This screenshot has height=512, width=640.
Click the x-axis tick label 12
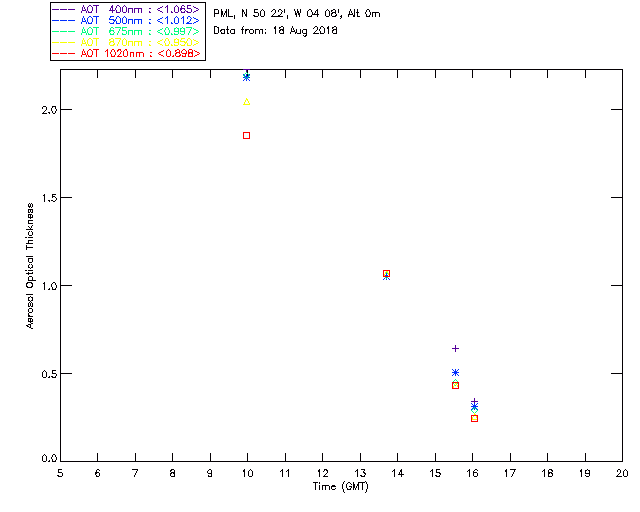[322, 473]
